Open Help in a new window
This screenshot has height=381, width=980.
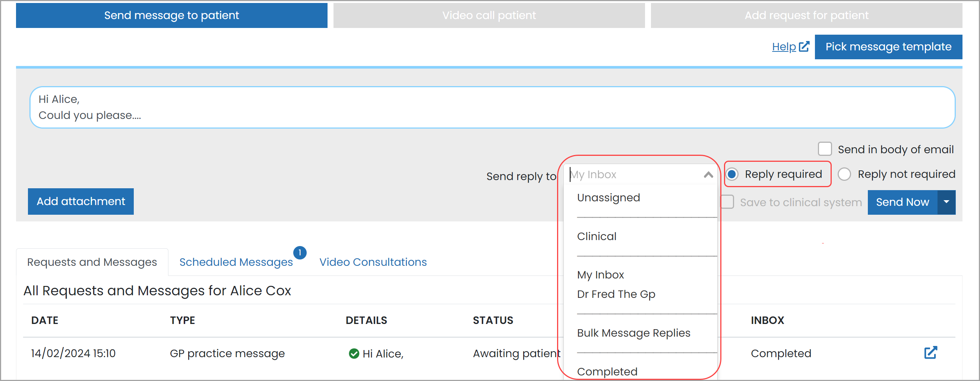coord(784,47)
